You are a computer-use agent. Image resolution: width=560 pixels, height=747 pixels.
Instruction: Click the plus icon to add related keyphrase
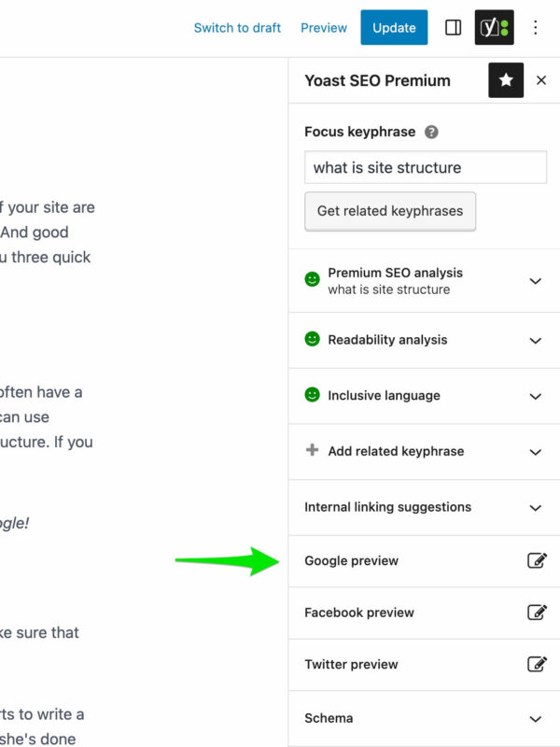pos(311,451)
